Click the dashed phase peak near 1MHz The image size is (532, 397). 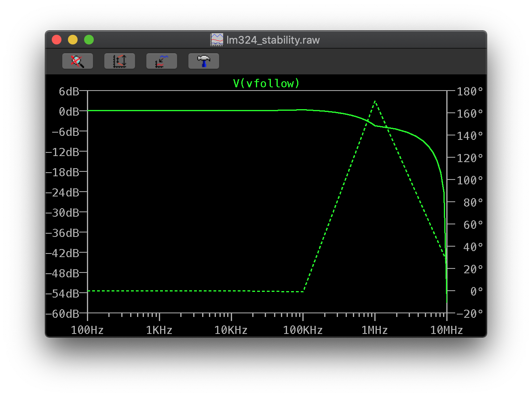(x=375, y=101)
